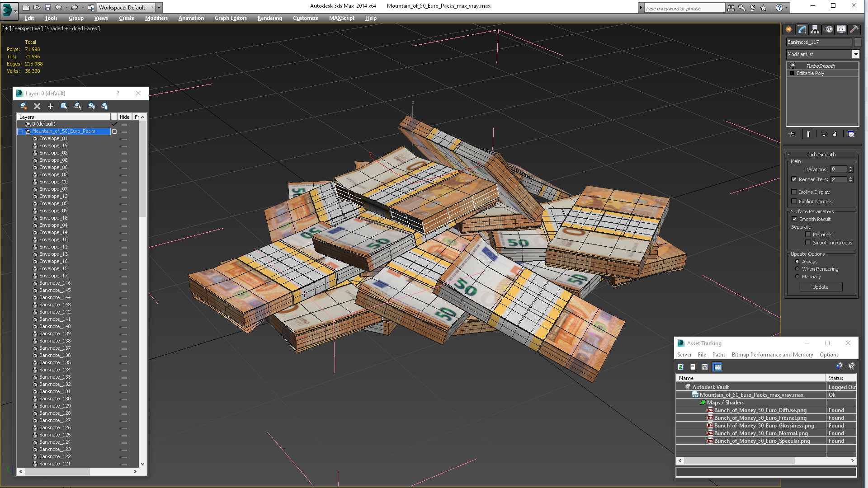Screen dimensions: 868x488
Task: Click Make Unique icon under modifier stack
Action: [824, 134]
